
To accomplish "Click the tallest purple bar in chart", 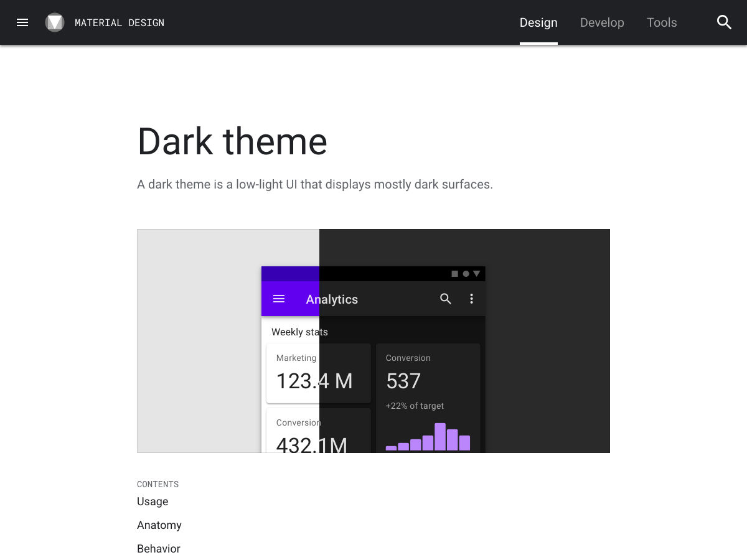I will pos(440,437).
